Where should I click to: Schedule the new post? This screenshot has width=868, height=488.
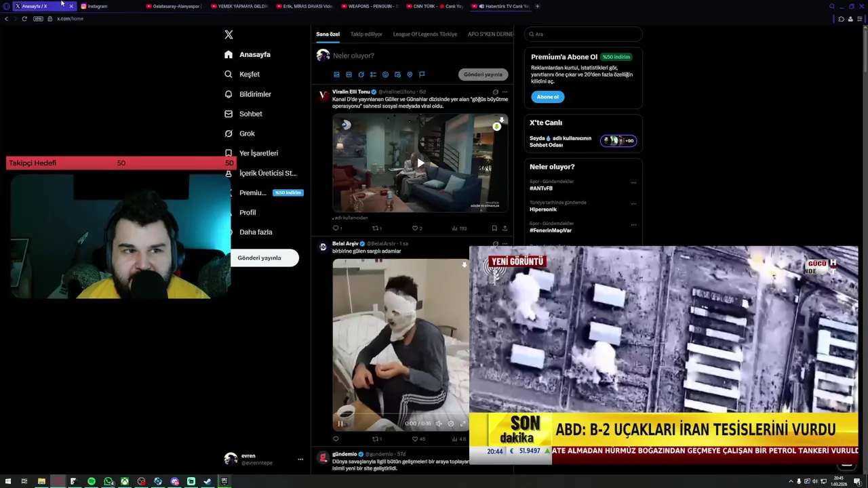click(397, 75)
